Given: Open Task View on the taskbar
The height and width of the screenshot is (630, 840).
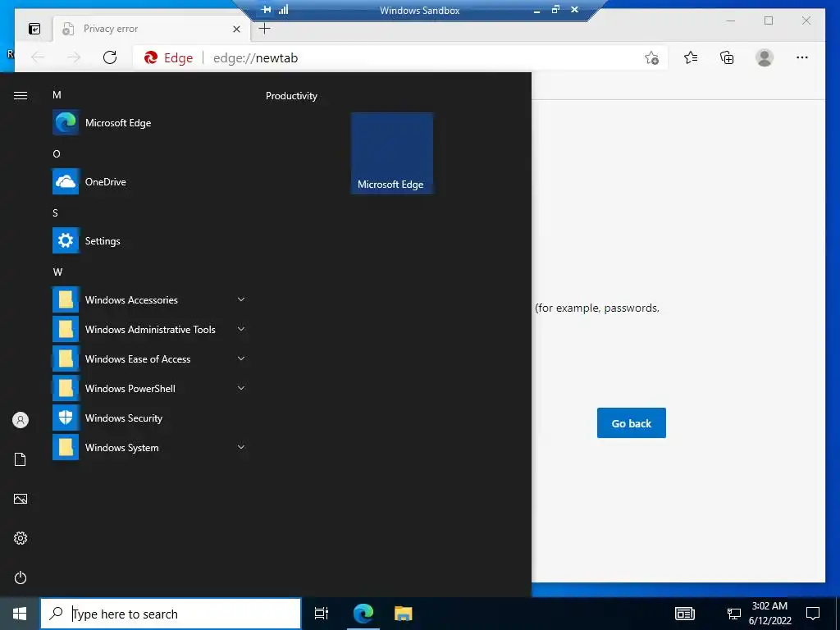Looking at the screenshot, I should click(x=322, y=614).
